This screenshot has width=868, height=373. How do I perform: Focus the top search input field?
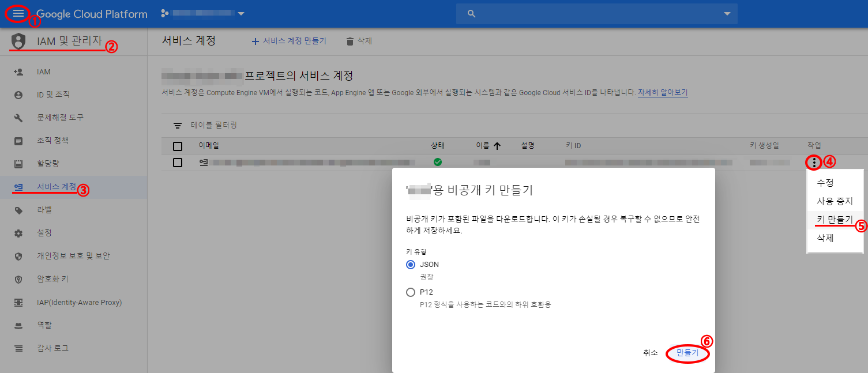click(597, 13)
